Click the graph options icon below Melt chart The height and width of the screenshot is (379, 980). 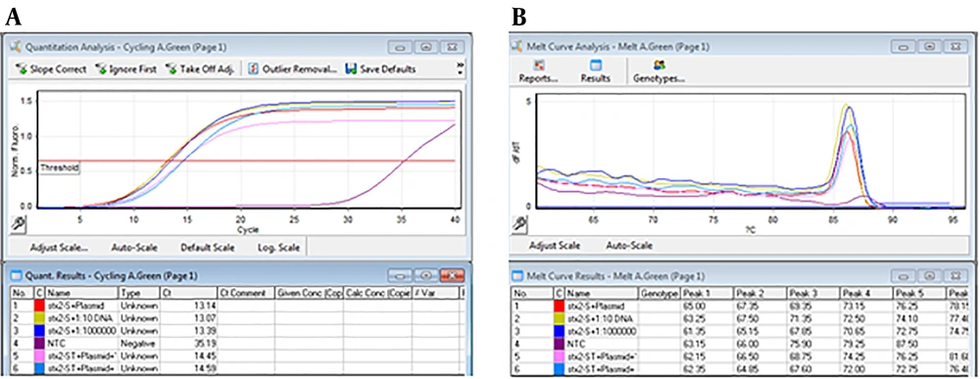(x=518, y=223)
